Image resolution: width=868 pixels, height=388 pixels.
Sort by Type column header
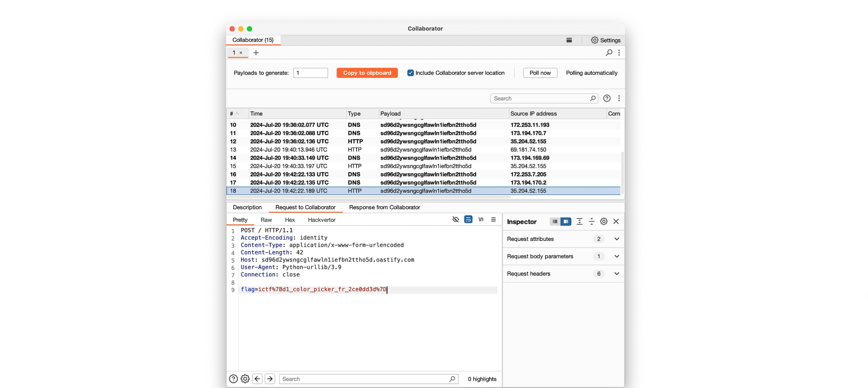[362, 114]
